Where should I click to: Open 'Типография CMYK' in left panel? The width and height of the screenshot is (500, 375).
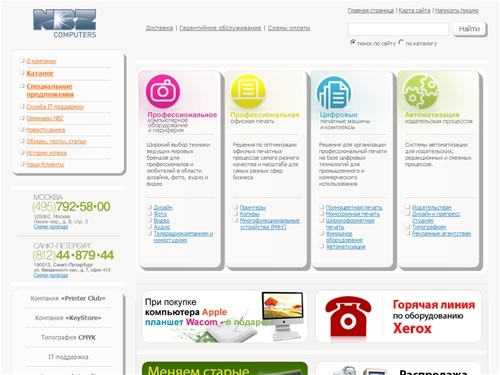click(x=68, y=338)
